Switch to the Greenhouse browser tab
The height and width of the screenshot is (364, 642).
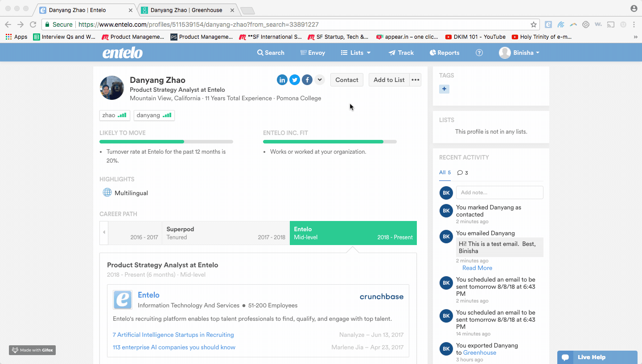click(x=186, y=10)
